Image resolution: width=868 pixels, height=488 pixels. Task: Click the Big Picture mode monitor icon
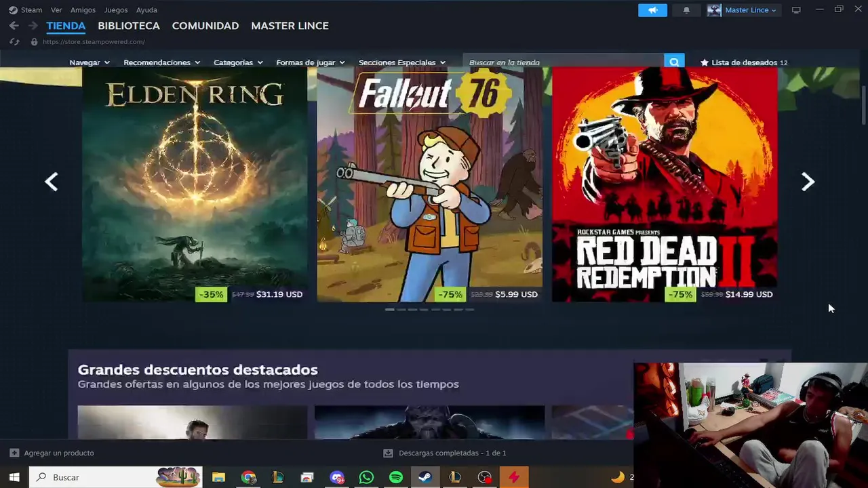pyautogui.click(x=796, y=10)
